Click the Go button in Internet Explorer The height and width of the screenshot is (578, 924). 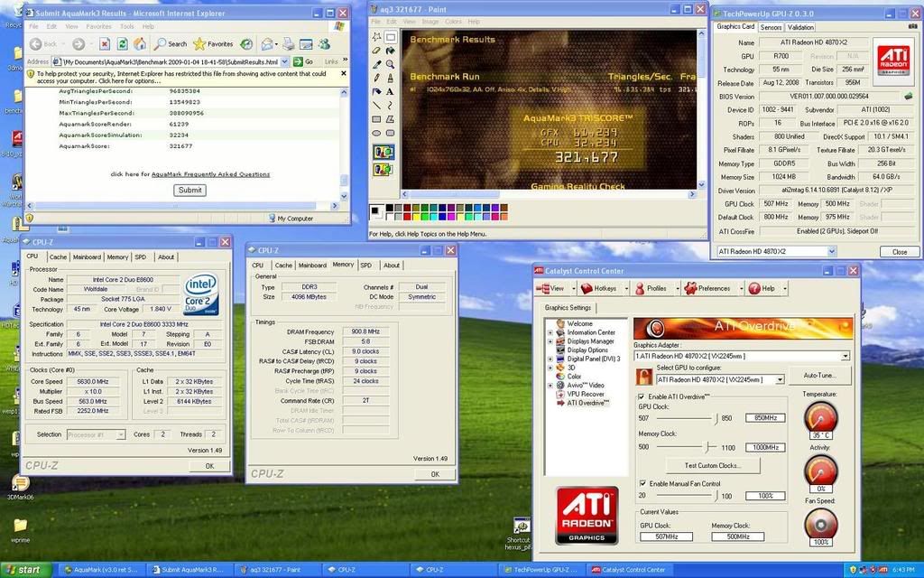coord(304,61)
